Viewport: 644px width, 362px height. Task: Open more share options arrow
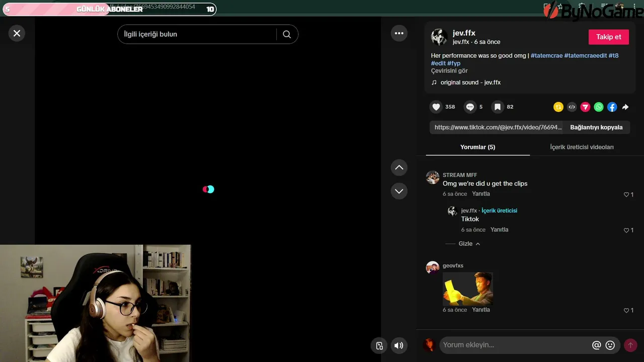point(625,107)
